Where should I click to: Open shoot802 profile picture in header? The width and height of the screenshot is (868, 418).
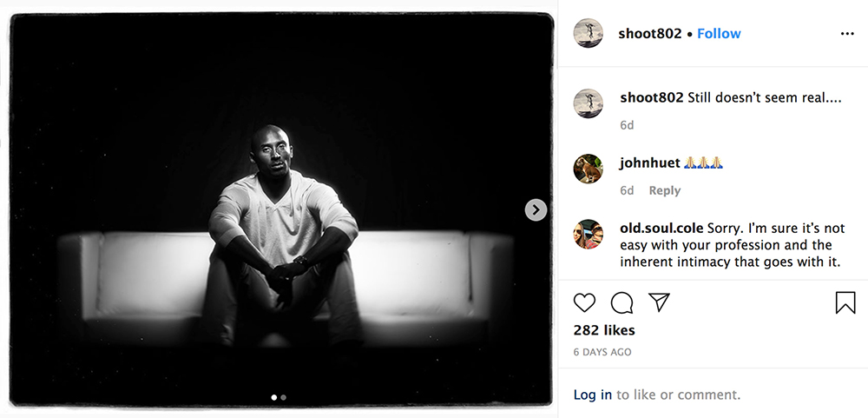pyautogui.click(x=589, y=33)
